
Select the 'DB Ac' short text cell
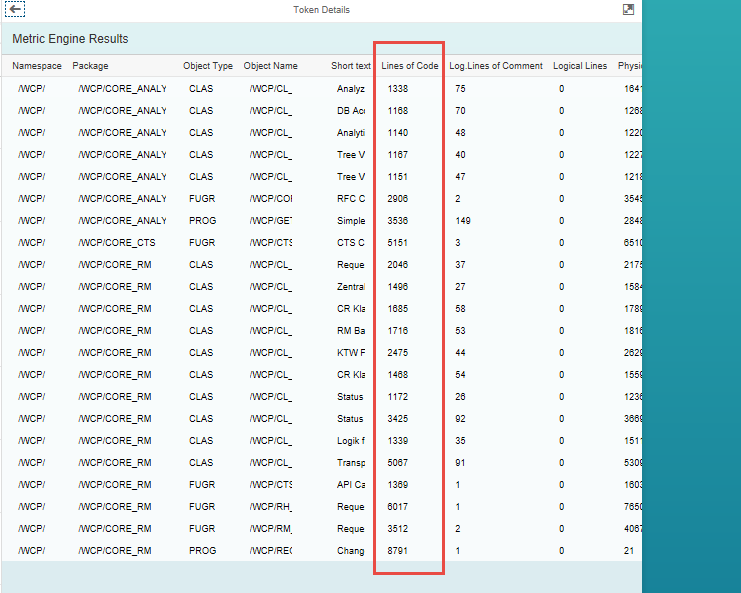pyautogui.click(x=351, y=111)
